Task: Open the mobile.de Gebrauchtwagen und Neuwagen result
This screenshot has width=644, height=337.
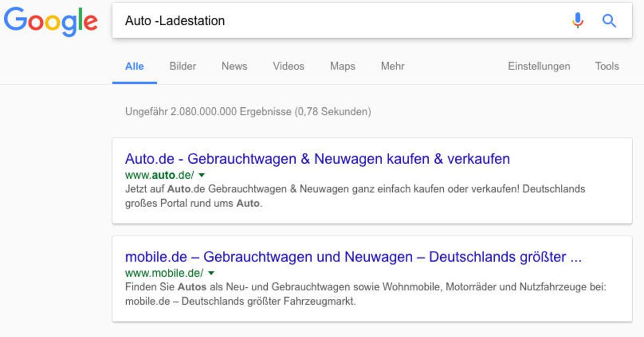Action: [x=354, y=257]
